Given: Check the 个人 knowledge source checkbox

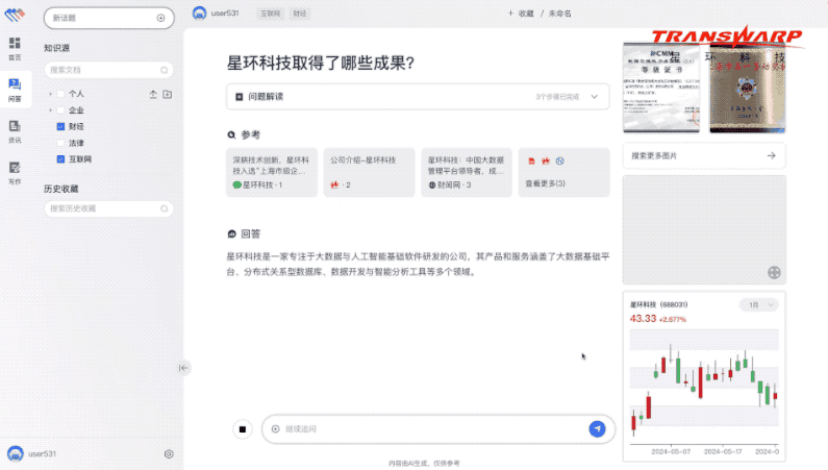Looking at the screenshot, I should click(x=61, y=94).
